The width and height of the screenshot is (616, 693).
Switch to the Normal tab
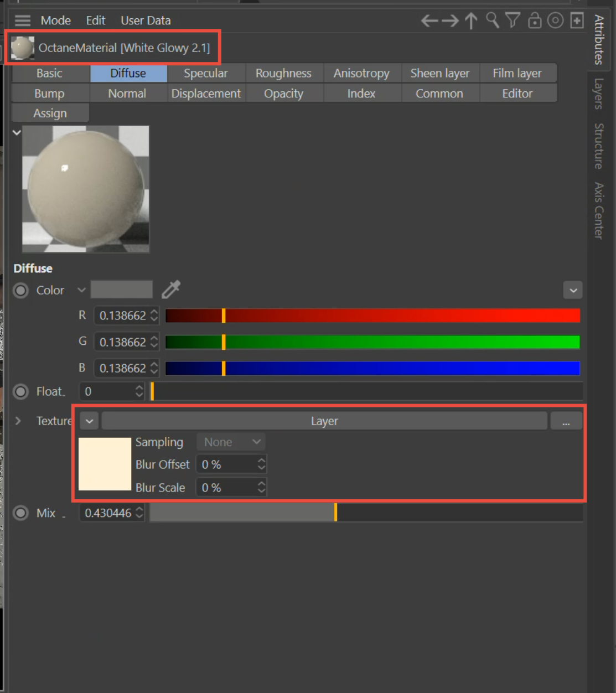127,94
